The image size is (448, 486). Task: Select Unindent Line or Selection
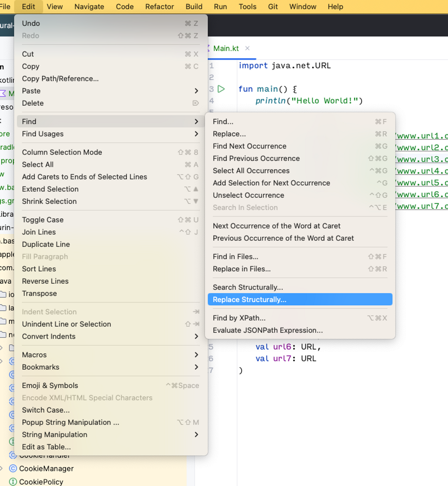pyautogui.click(x=111, y=324)
